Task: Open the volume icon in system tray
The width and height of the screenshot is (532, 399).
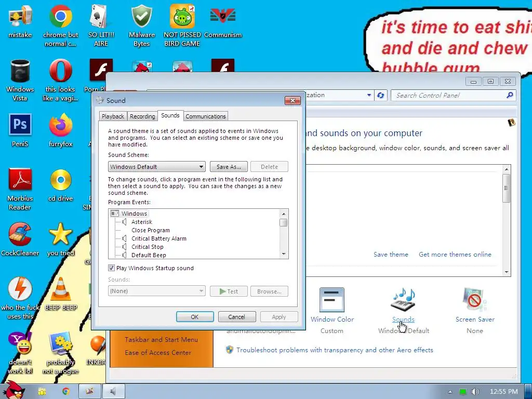Action: [x=475, y=392]
